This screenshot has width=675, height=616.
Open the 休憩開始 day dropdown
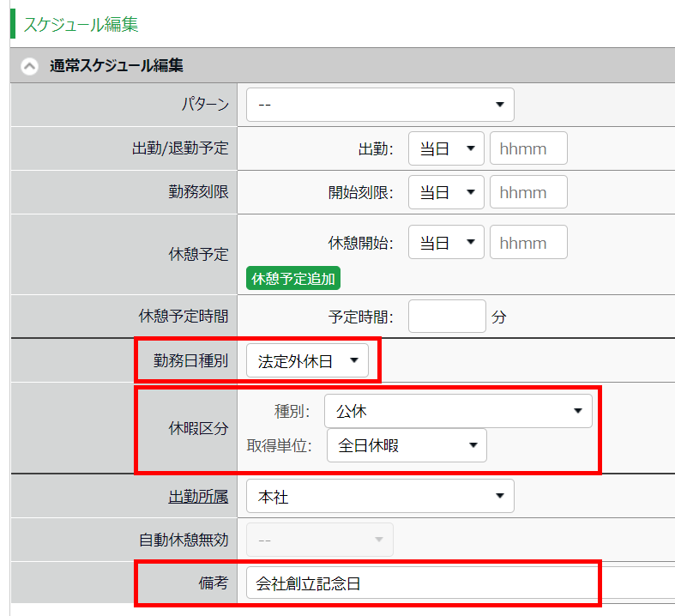[446, 243]
